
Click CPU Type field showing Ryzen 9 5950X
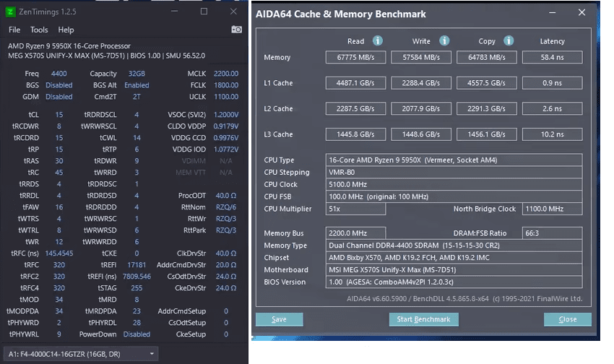[454, 160]
